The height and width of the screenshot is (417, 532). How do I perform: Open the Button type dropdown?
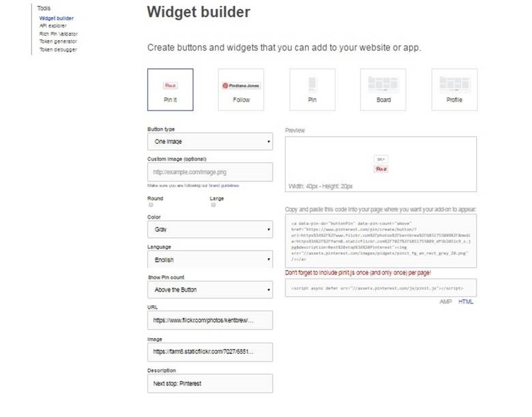(x=210, y=142)
